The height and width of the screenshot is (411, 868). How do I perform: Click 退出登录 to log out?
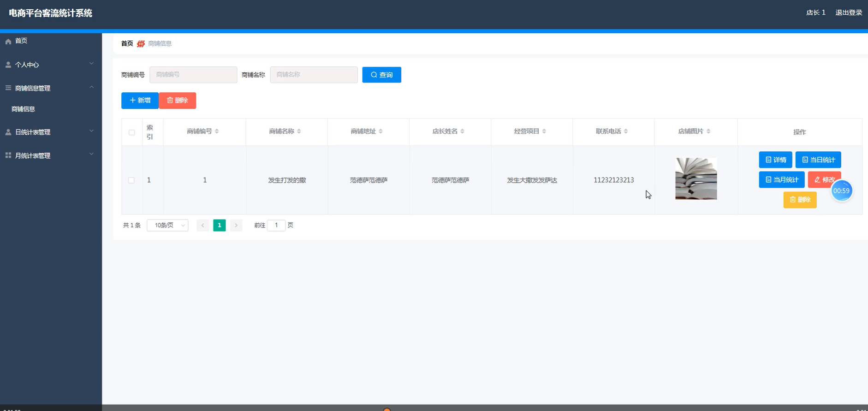849,13
